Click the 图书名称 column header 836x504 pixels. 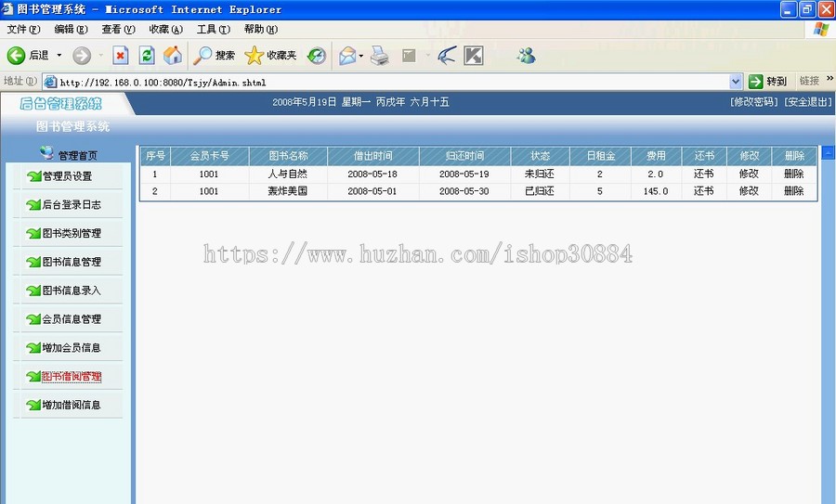pyautogui.click(x=289, y=156)
